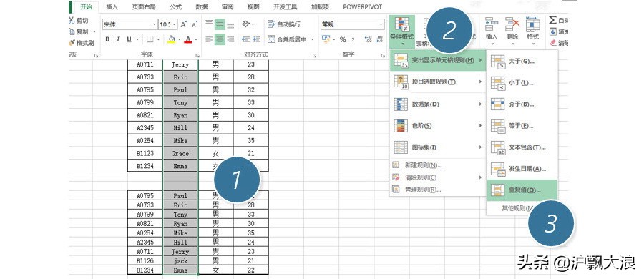
Task: Click the Conditional Formatting (条件格式) button
Action: 402,31
